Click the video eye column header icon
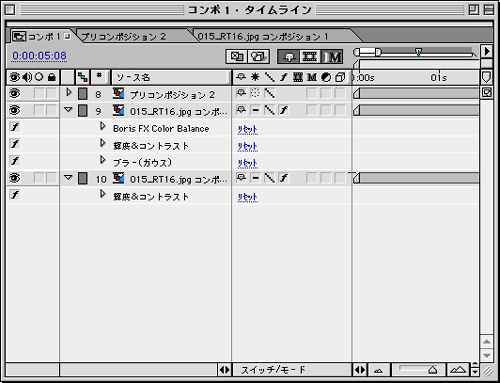This screenshot has width=500, height=383. 14,77
